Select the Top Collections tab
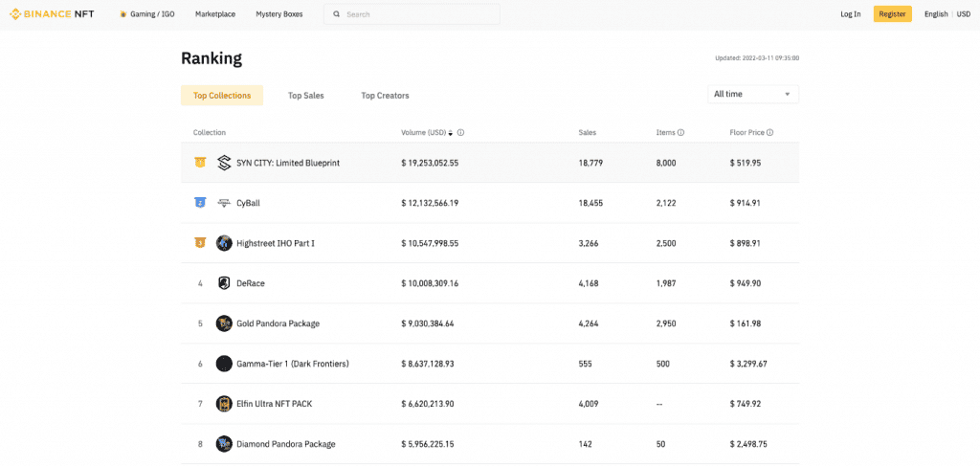Viewport: 980px width, 467px height. 222,96
